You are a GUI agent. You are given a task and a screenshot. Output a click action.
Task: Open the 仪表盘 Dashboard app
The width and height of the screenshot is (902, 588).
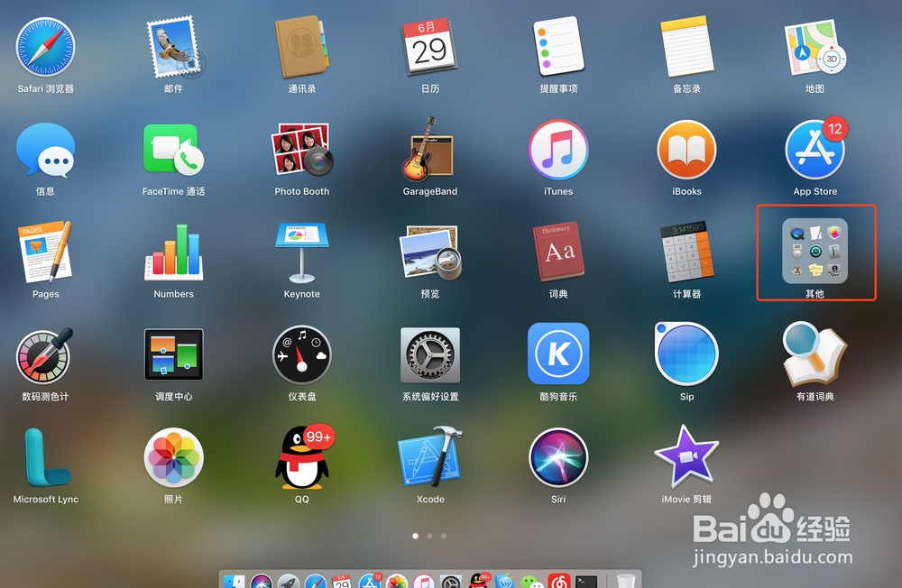(302, 354)
